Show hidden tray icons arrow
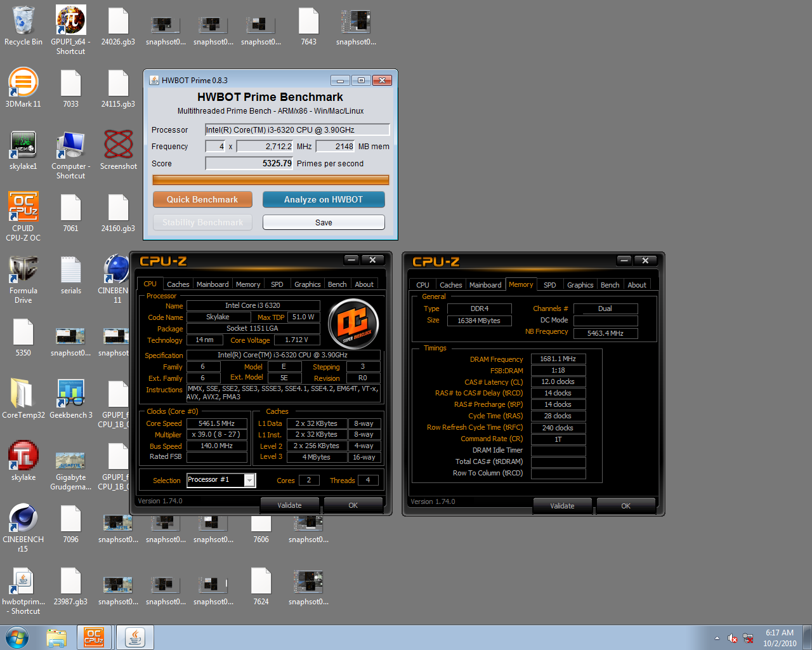This screenshot has height=650, width=812. tap(717, 639)
